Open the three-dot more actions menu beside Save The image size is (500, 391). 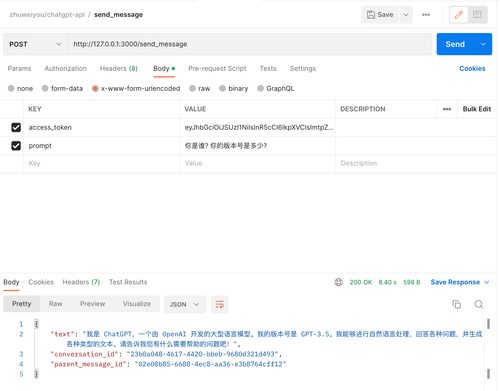click(426, 15)
